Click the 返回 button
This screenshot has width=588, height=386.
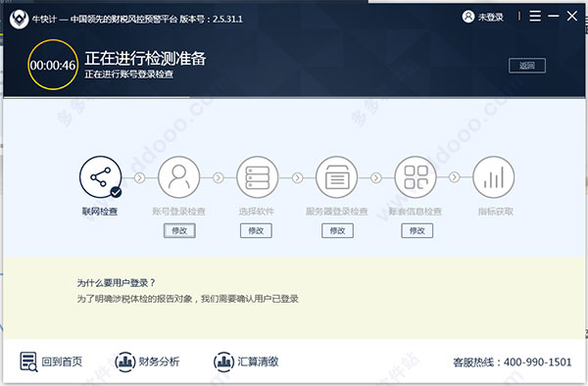527,66
